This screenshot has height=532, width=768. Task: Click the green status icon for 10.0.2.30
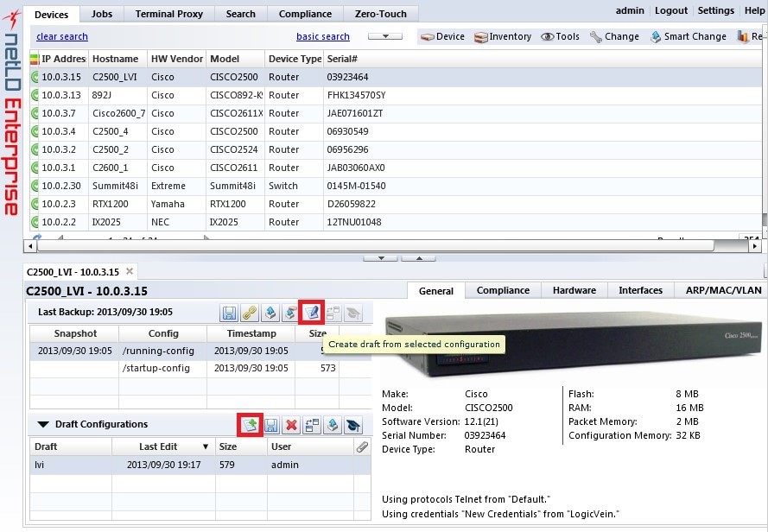click(35, 186)
